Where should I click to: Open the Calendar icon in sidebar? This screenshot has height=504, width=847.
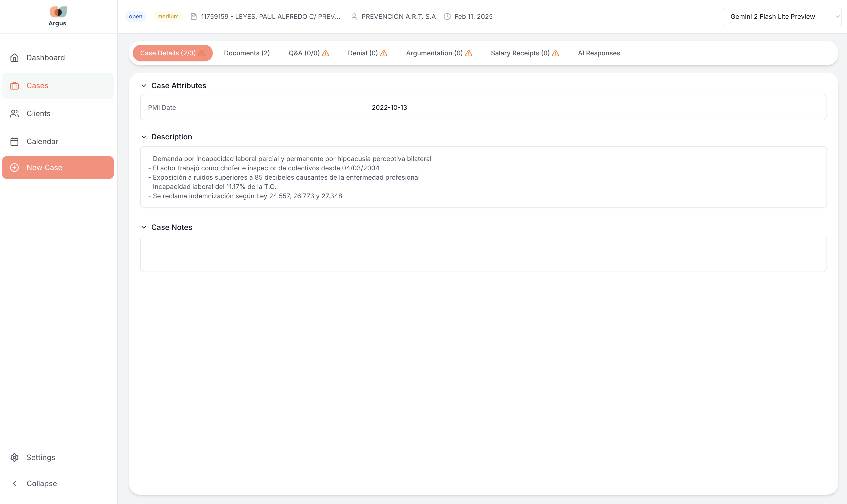pos(14,141)
